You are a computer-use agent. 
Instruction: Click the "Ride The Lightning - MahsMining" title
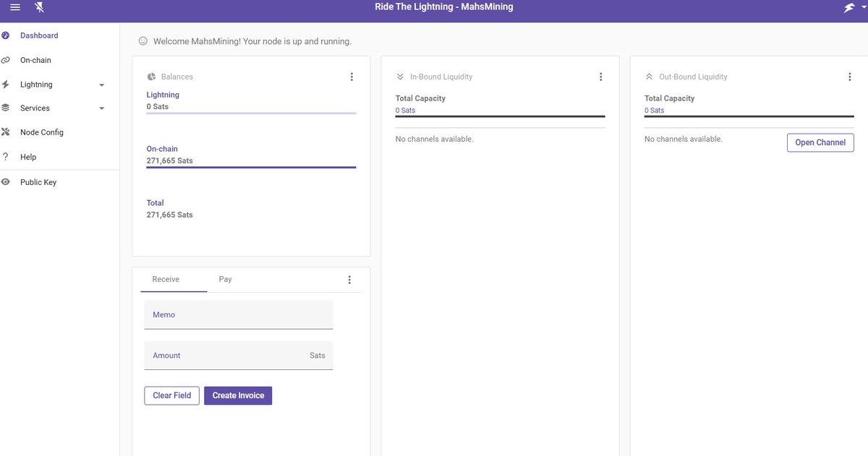coord(444,7)
